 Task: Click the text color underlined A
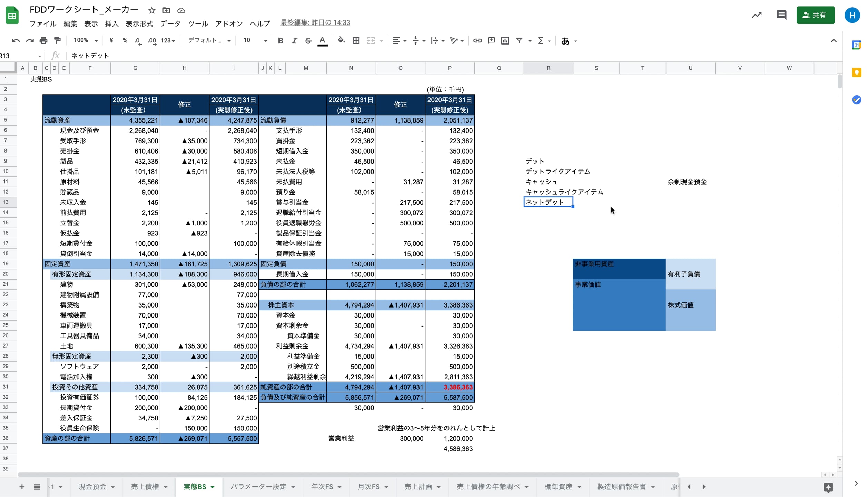coord(322,41)
